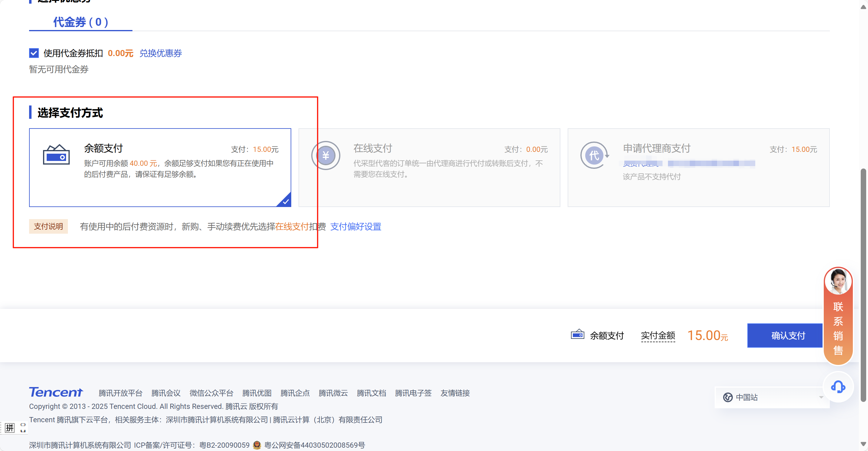Click the scrollbar down arrow
The image size is (868, 451).
863,444
